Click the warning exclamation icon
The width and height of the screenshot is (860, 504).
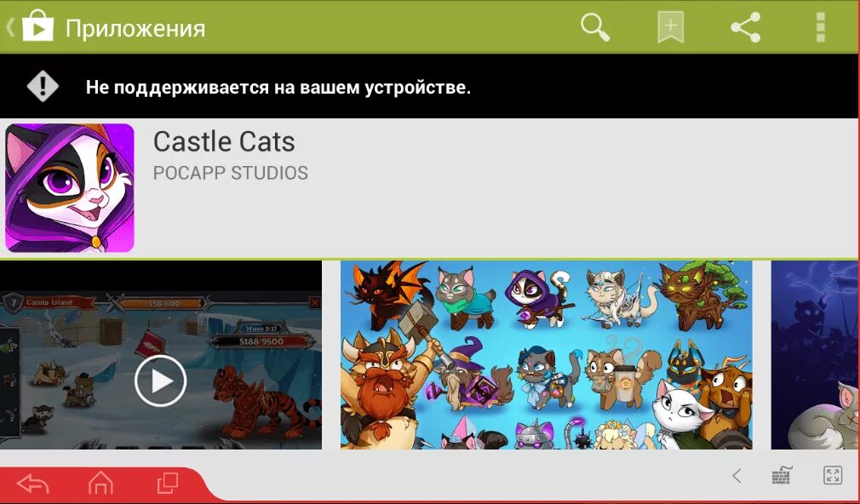point(43,86)
